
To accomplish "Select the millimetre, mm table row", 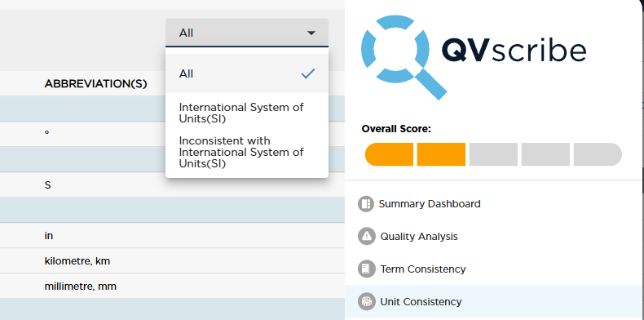I will [173, 286].
